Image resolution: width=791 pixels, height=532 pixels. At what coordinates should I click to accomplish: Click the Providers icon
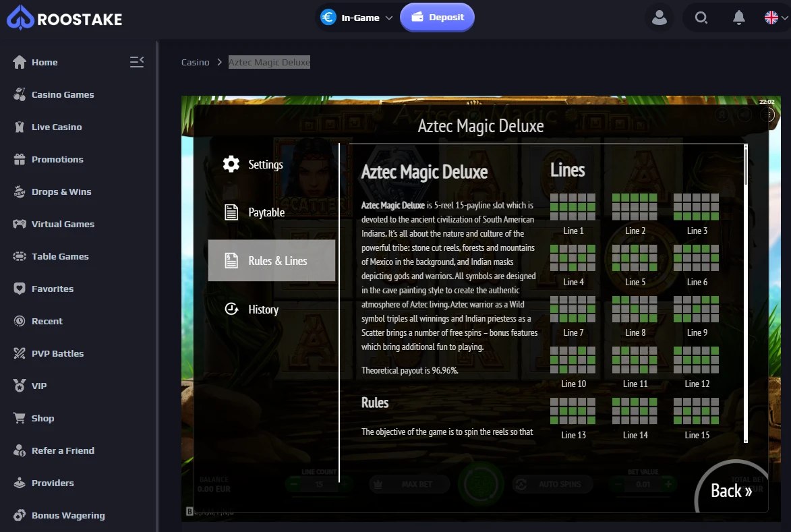click(19, 483)
